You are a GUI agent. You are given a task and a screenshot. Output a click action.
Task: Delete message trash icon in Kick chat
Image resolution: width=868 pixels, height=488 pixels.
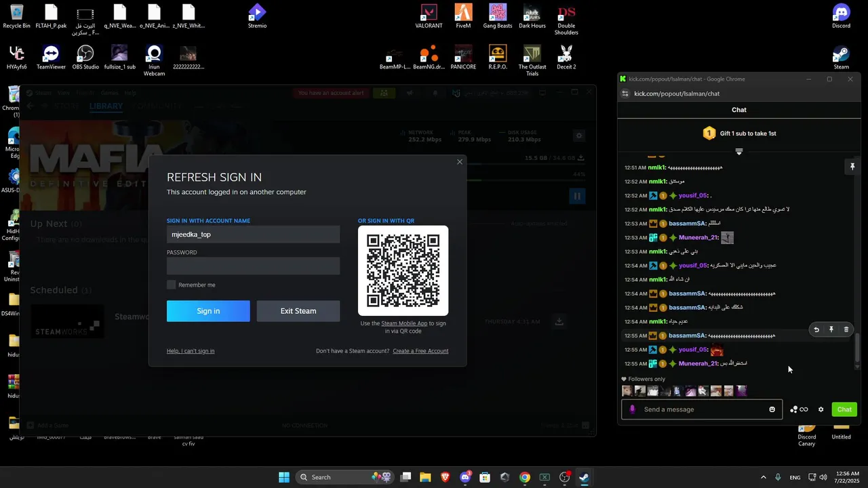pyautogui.click(x=846, y=329)
